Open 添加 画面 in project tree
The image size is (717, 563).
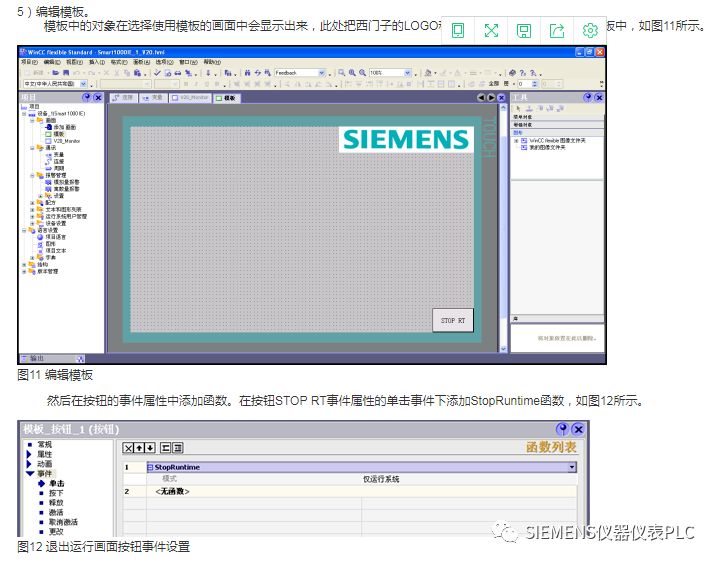coord(64,127)
